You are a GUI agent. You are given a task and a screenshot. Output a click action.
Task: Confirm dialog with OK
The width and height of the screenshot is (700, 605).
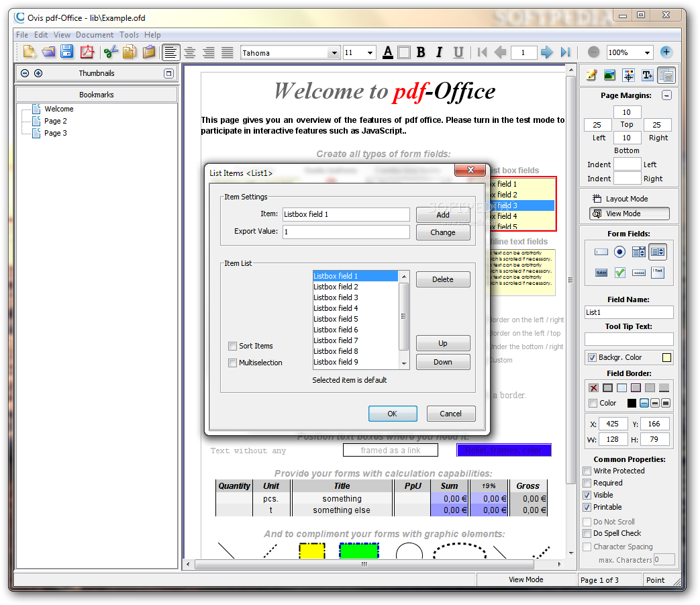393,414
